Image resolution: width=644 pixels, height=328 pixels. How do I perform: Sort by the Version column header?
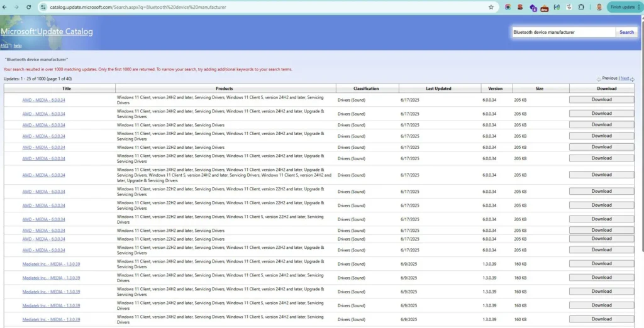(x=496, y=88)
